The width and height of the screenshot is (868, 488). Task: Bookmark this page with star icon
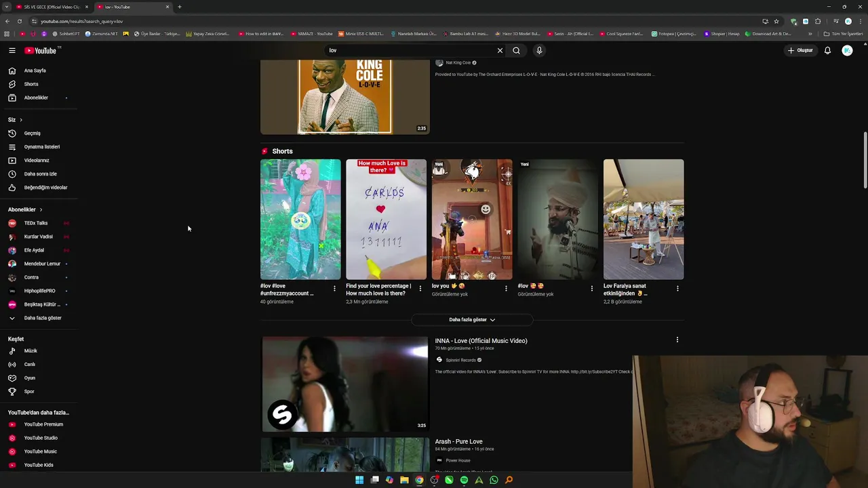(x=776, y=21)
